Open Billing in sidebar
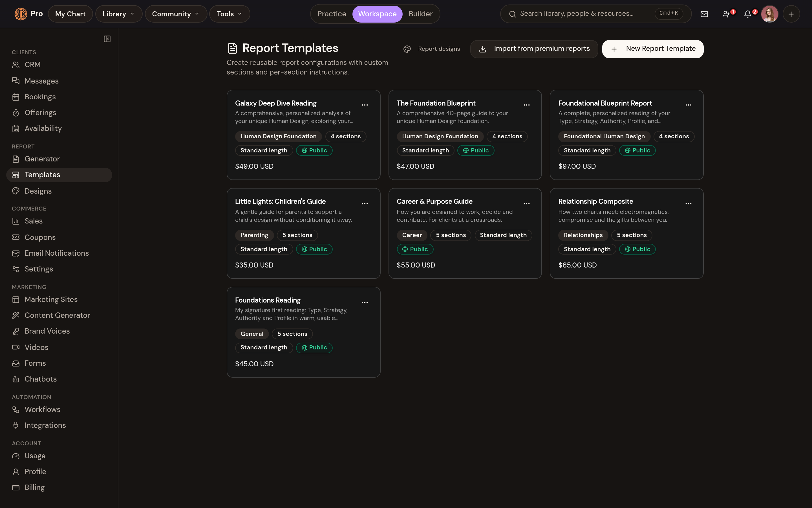 pyautogui.click(x=59, y=487)
